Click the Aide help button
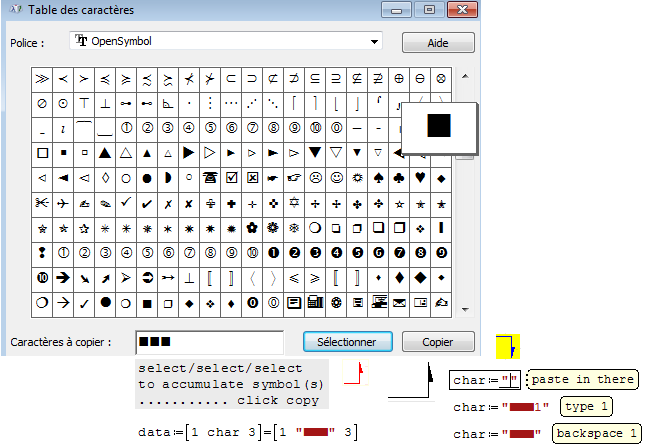Viewport: 646px width, 448px height. tap(438, 43)
